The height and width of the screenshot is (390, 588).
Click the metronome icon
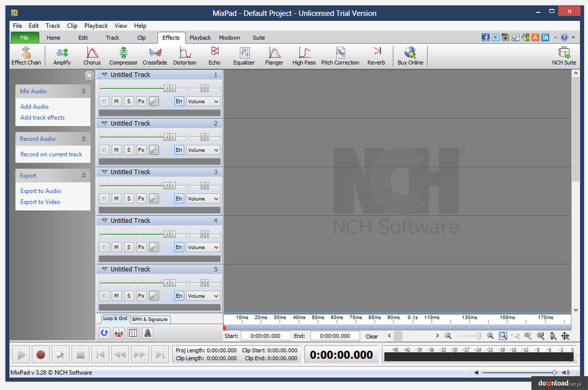pyautogui.click(x=148, y=333)
